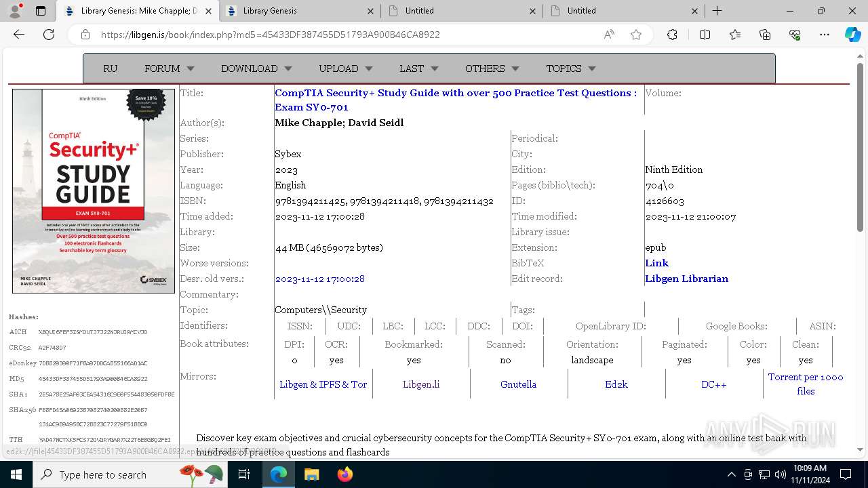The width and height of the screenshot is (868, 488).
Task: Open the Libgen.li mirror
Action: (x=421, y=384)
